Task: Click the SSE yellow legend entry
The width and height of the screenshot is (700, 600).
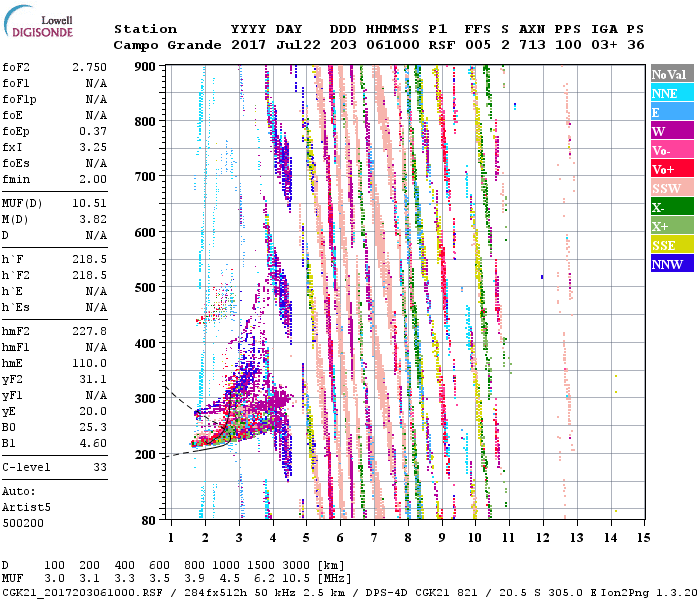Action: point(671,245)
